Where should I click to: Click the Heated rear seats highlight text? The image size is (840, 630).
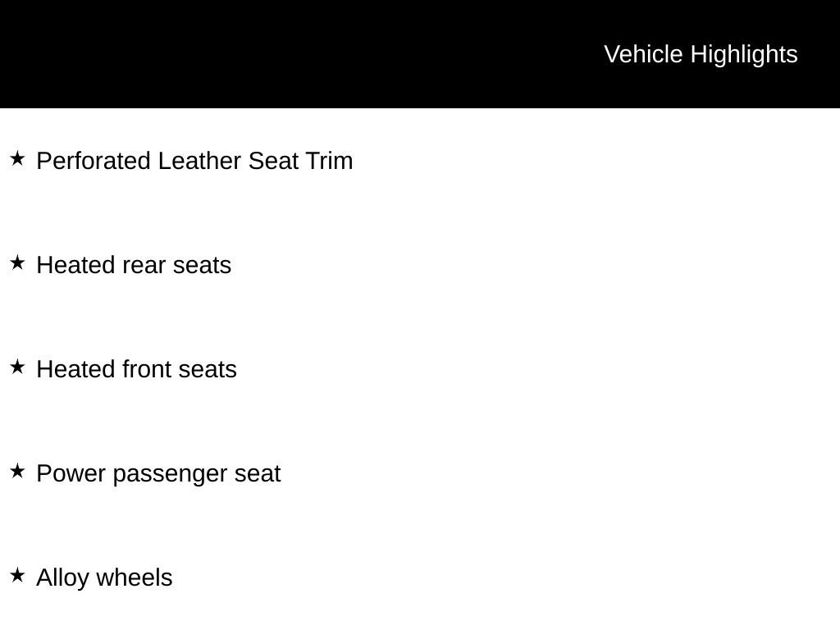tap(134, 265)
